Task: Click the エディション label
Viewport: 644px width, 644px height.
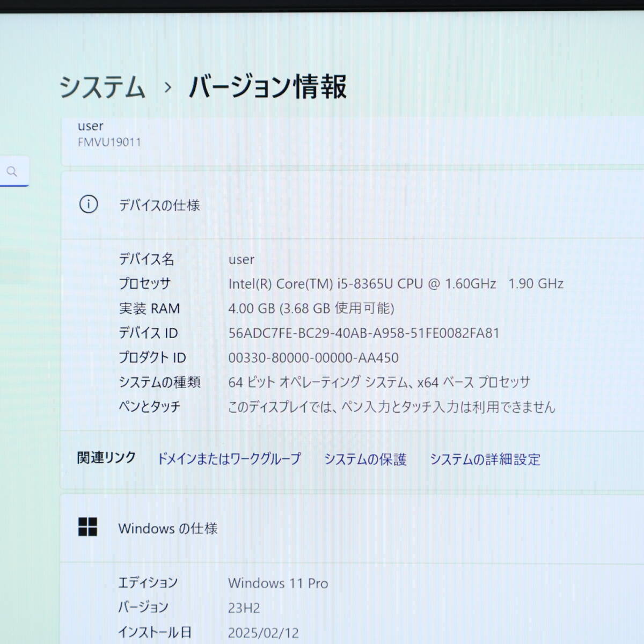Action: pos(148,583)
